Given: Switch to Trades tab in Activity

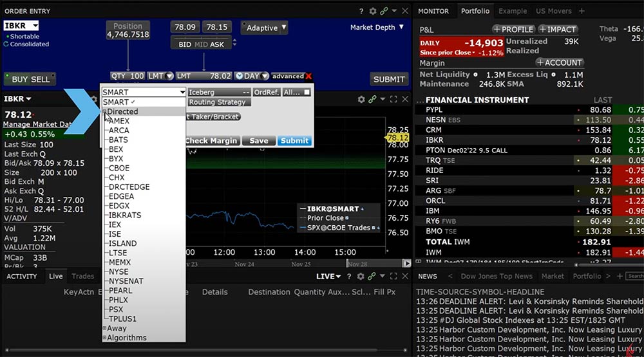Looking at the screenshot, I should [x=82, y=276].
